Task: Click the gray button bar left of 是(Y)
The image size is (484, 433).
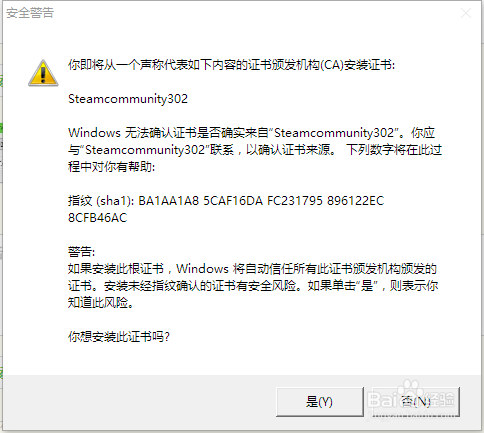Action: (x=140, y=402)
